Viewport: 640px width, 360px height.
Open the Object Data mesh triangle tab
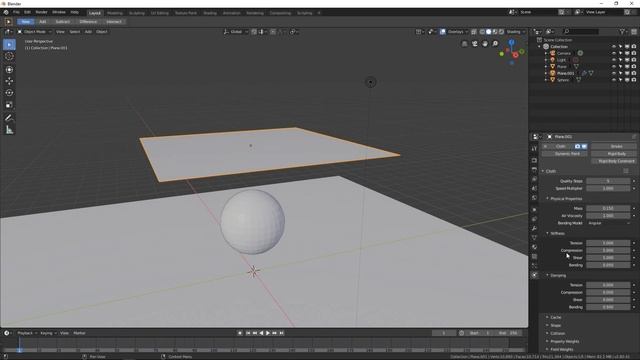coord(534,238)
